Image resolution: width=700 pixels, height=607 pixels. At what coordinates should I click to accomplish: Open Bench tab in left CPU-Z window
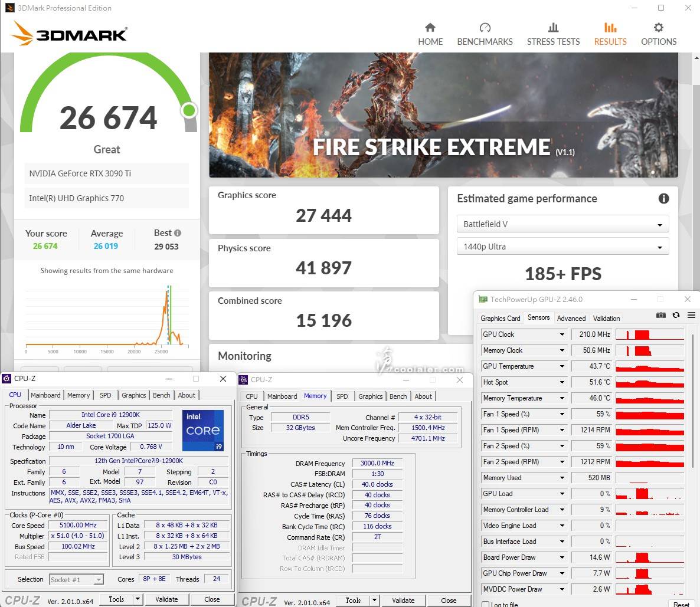pyautogui.click(x=161, y=395)
